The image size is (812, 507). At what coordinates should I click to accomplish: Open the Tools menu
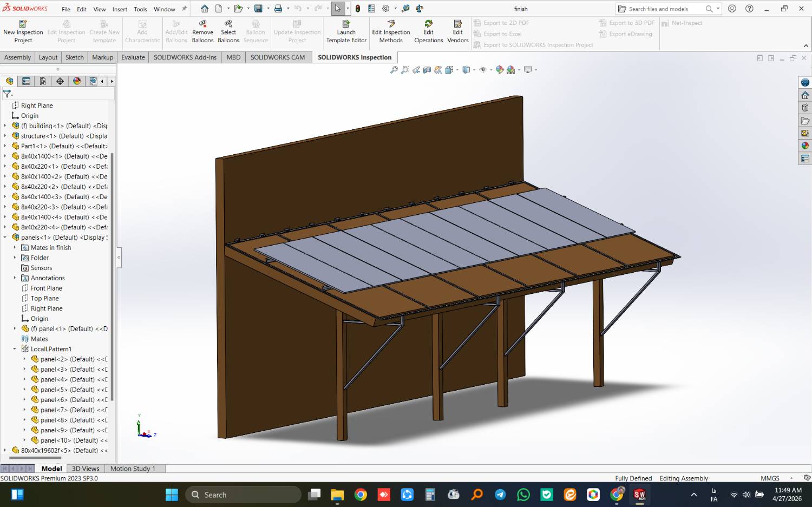click(140, 9)
